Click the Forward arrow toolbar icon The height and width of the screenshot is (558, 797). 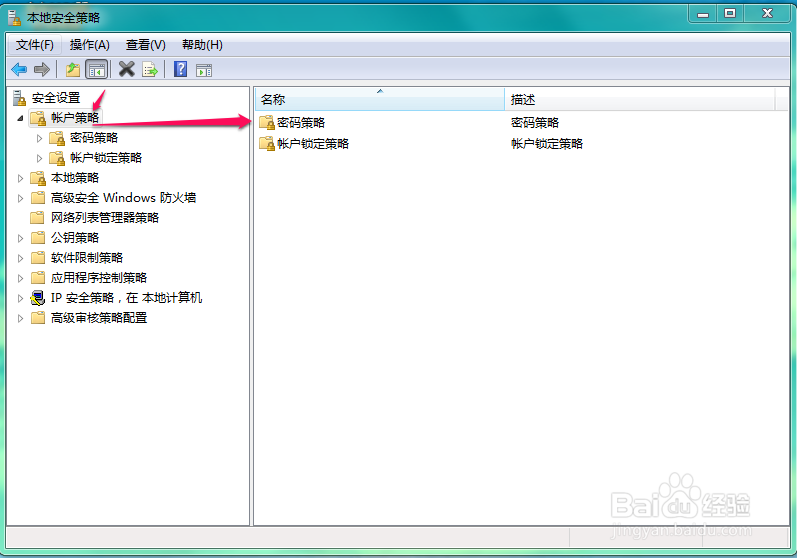pos(42,69)
